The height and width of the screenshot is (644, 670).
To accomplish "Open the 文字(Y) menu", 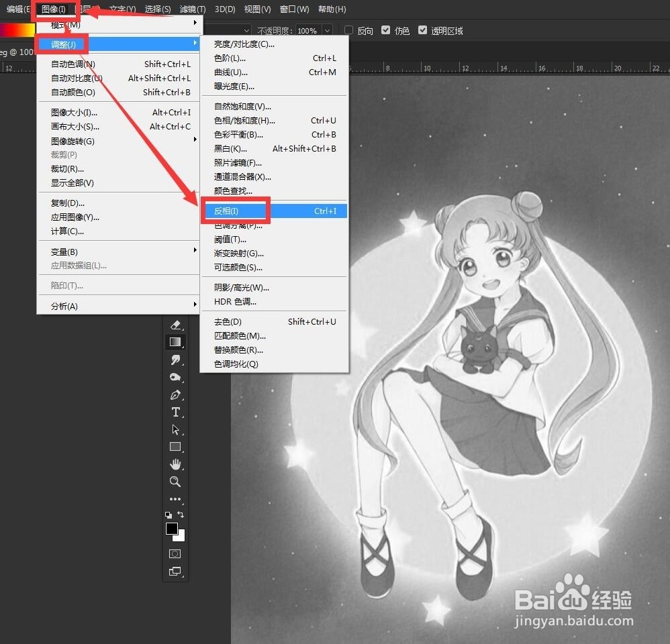I will coord(123,9).
